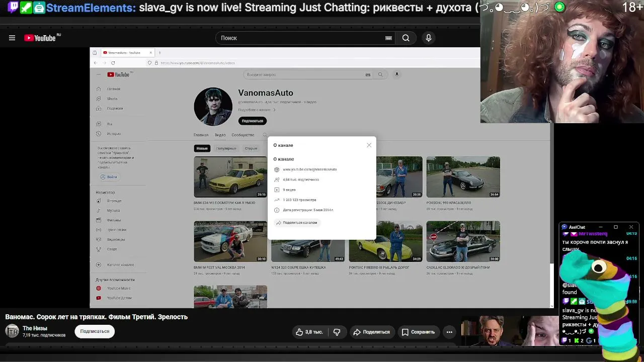Click inner search field Введите запрос
644x362 pixels.
pyautogui.click(x=307, y=74)
